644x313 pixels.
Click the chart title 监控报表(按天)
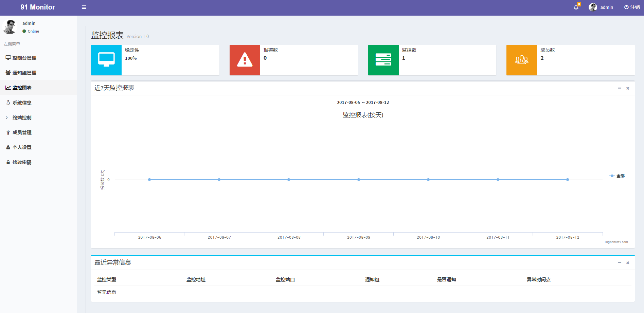[x=363, y=115]
